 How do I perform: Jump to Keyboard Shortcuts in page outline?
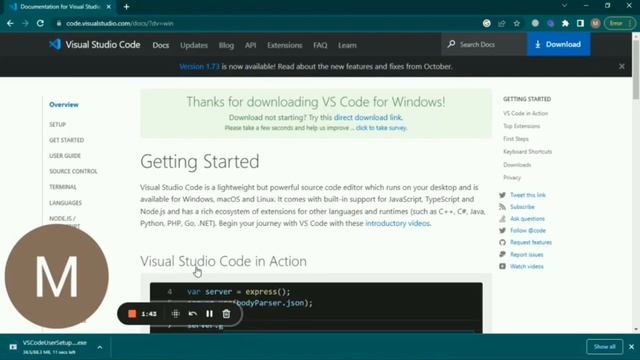click(x=527, y=151)
